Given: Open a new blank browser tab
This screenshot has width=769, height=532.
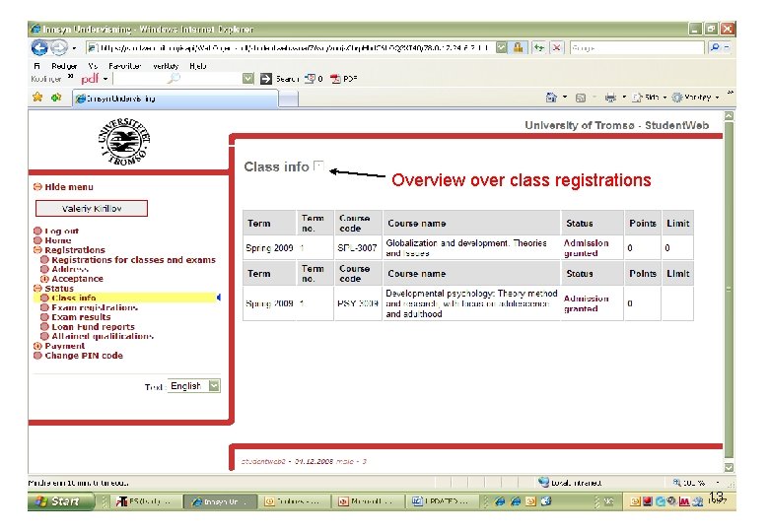Looking at the screenshot, I should click(288, 99).
